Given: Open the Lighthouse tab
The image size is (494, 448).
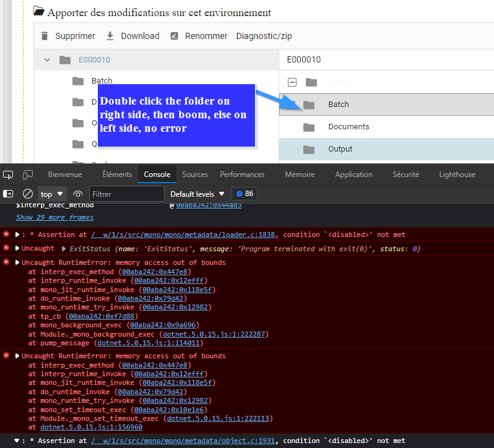Looking at the screenshot, I should click(457, 174).
